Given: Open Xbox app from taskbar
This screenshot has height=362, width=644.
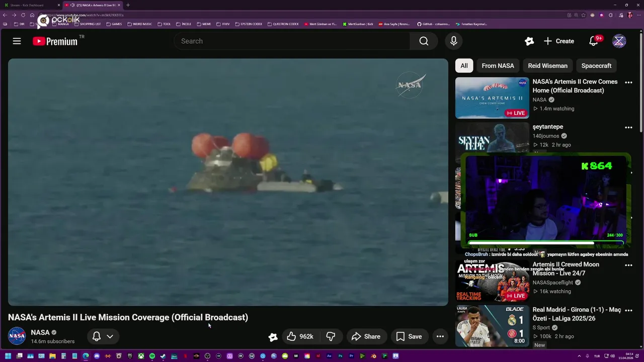Looking at the screenshot, I should 141,356.
